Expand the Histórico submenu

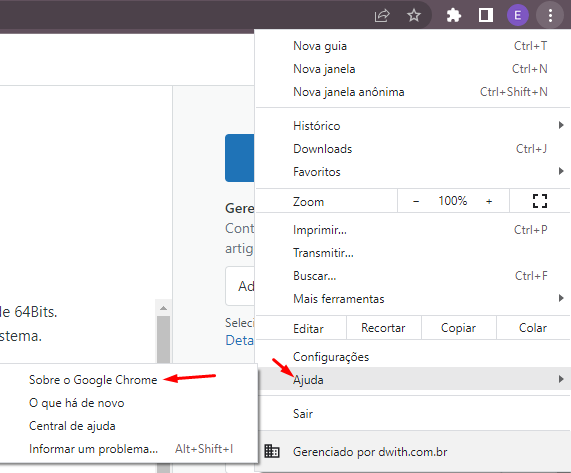[413, 126]
